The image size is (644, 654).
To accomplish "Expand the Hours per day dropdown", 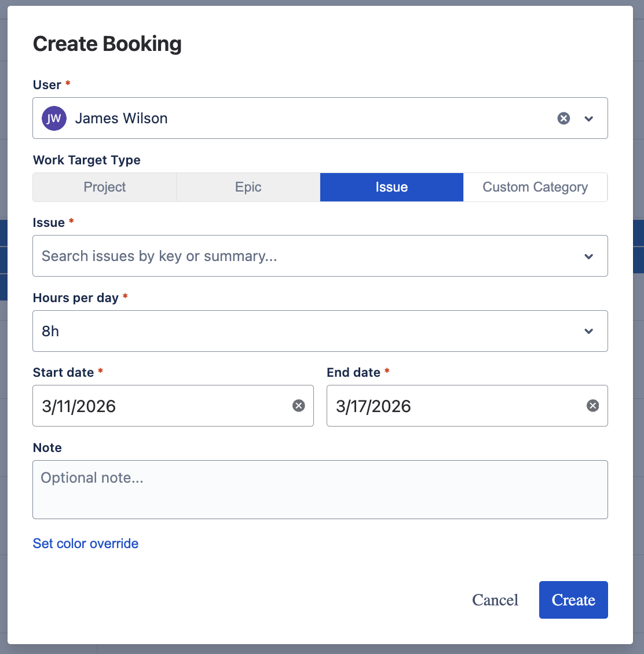I will point(589,331).
